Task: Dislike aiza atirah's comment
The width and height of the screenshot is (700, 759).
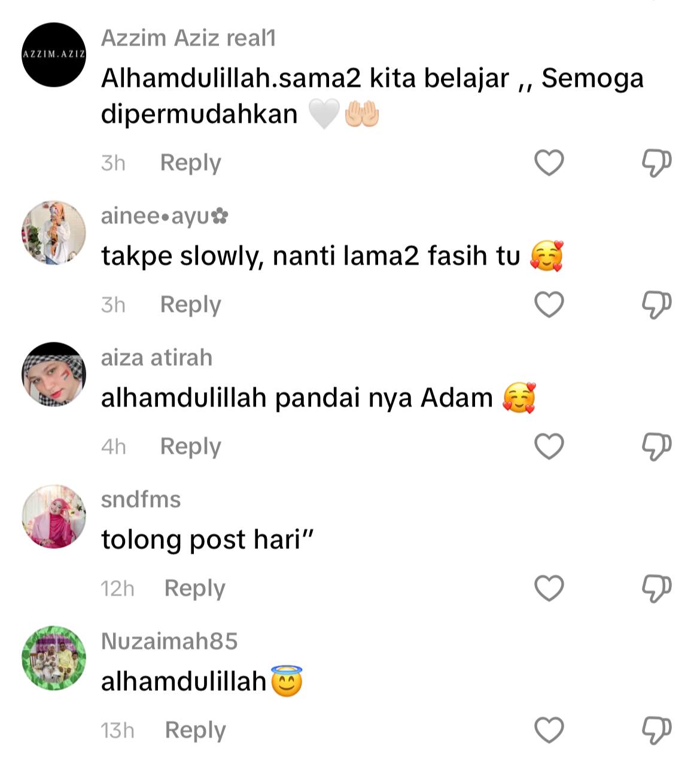Action: [656, 447]
